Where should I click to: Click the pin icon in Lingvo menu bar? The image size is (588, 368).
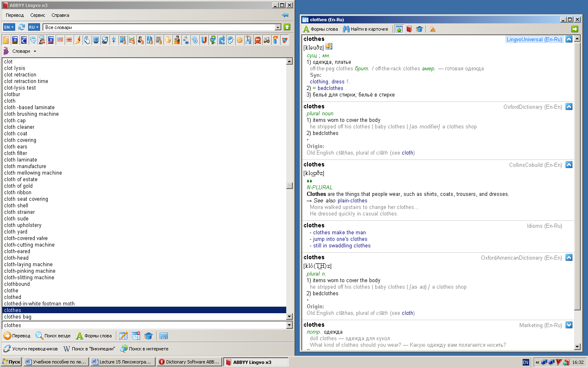[285, 15]
